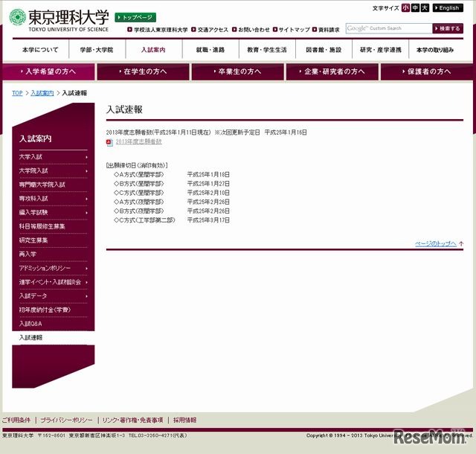Open 2013年度志願者数 PDF link

[139, 141]
